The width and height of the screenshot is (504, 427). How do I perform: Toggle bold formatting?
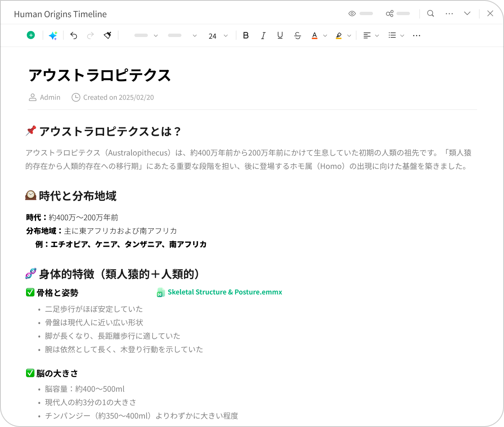point(246,36)
